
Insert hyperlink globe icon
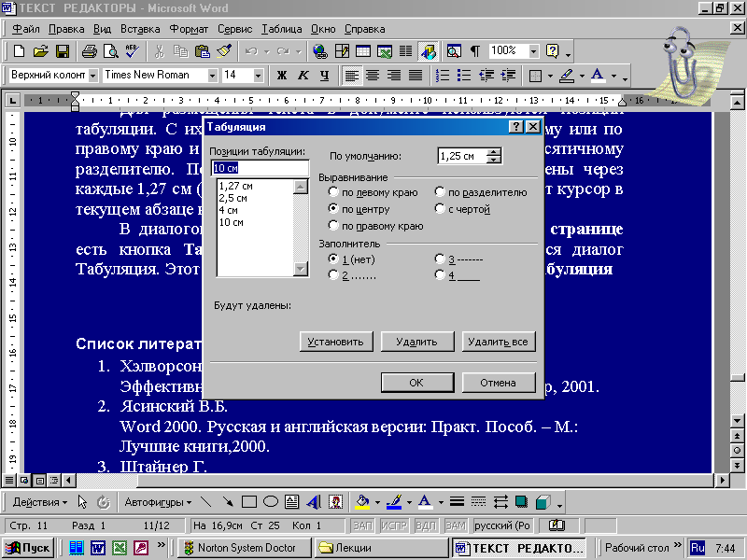320,50
